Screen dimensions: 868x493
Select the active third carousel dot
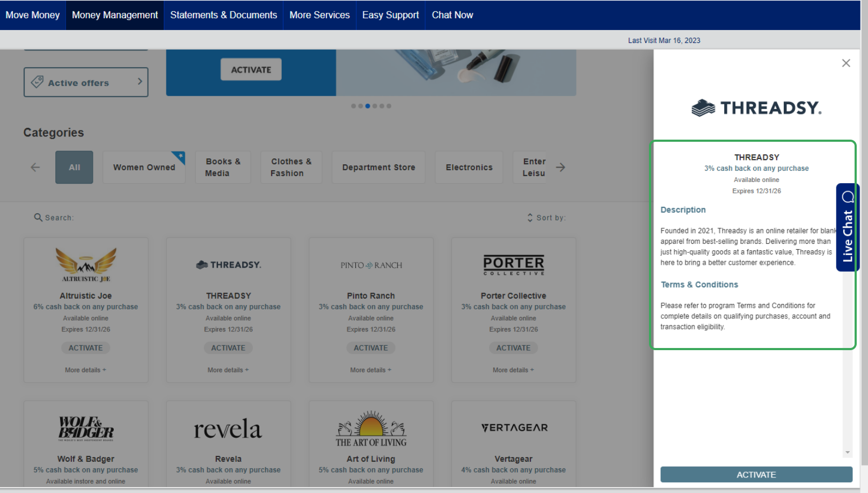pos(368,106)
